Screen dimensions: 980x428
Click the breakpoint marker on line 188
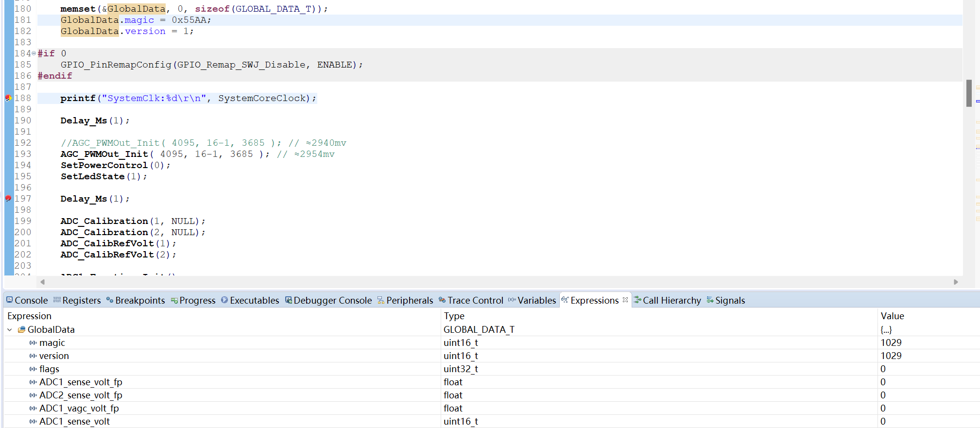pos(8,98)
